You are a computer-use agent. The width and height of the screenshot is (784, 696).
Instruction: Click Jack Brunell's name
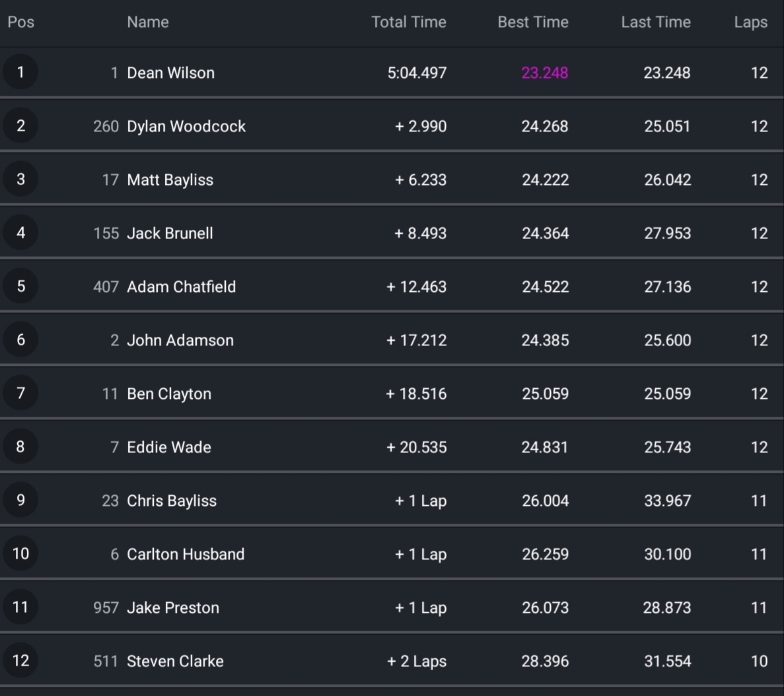click(170, 233)
